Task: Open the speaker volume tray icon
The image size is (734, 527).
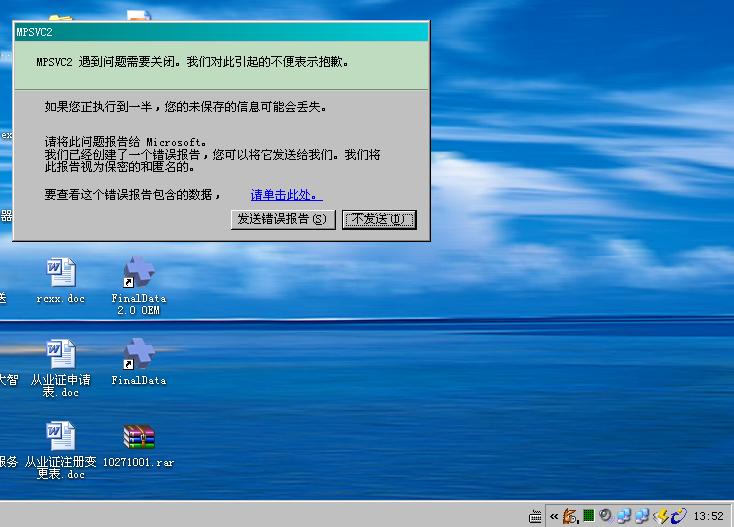Action: 605,515
